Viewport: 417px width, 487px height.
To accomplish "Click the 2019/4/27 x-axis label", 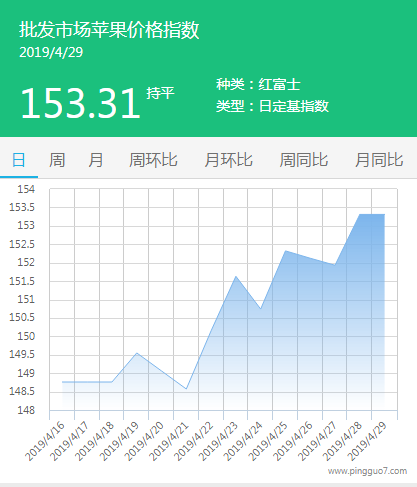I will [x=317, y=441].
